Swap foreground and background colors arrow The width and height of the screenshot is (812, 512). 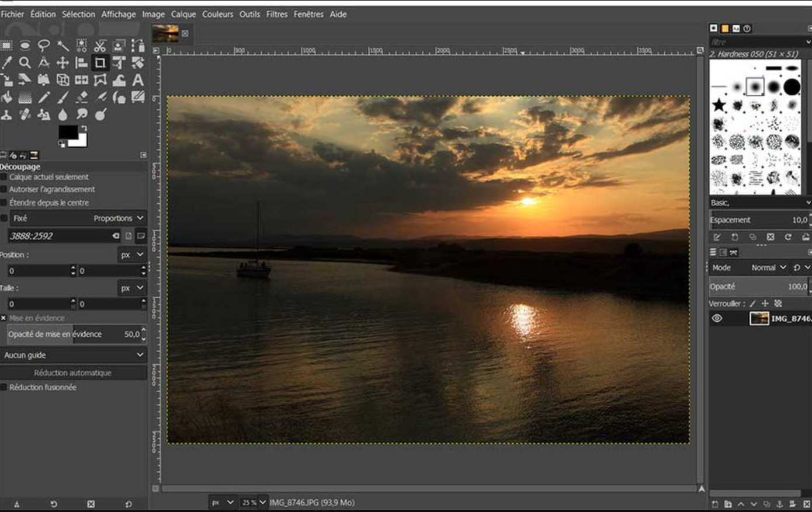(x=84, y=128)
